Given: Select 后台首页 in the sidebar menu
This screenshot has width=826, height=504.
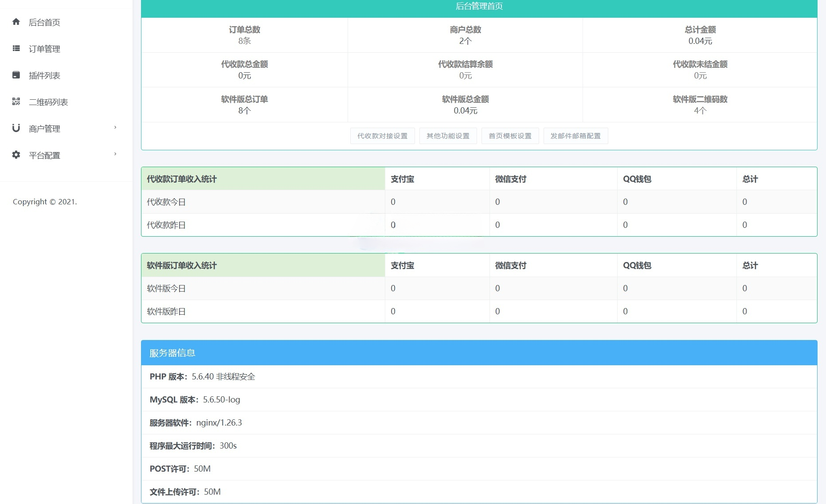Looking at the screenshot, I should (x=44, y=22).
